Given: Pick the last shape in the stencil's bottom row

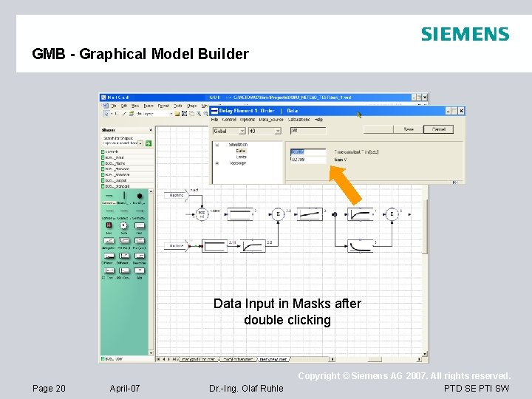Looking at the screenshot, I should coord(140,270).
